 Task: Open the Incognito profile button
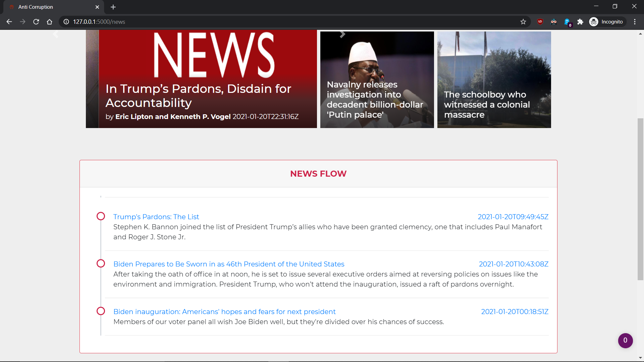click(x=607, y=22)
